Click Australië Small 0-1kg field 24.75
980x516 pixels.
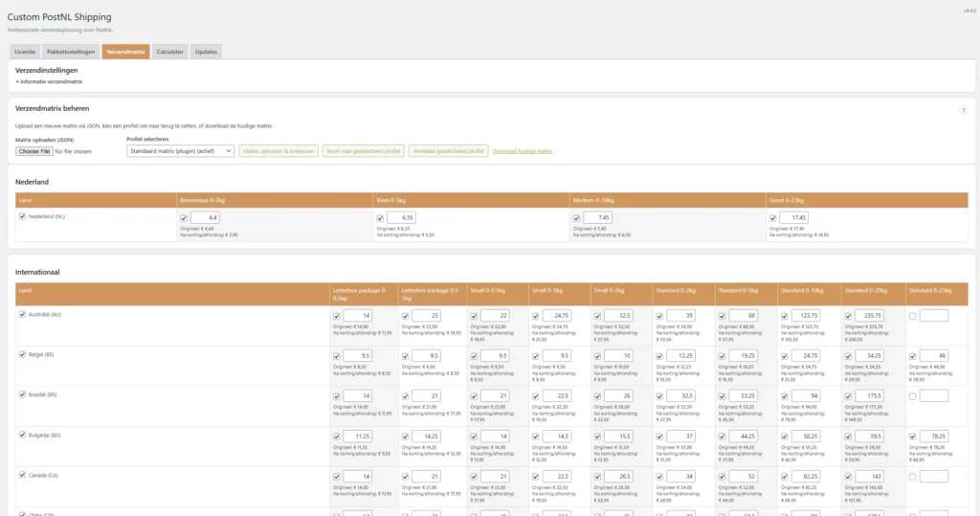(x=557, y=316)
